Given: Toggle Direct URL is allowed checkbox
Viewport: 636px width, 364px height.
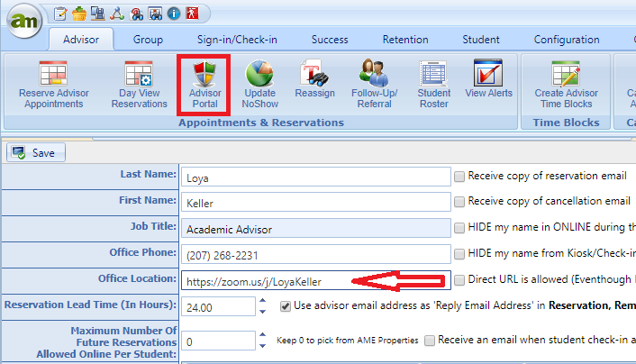Looking at the screenshot, I should (459, 280).
